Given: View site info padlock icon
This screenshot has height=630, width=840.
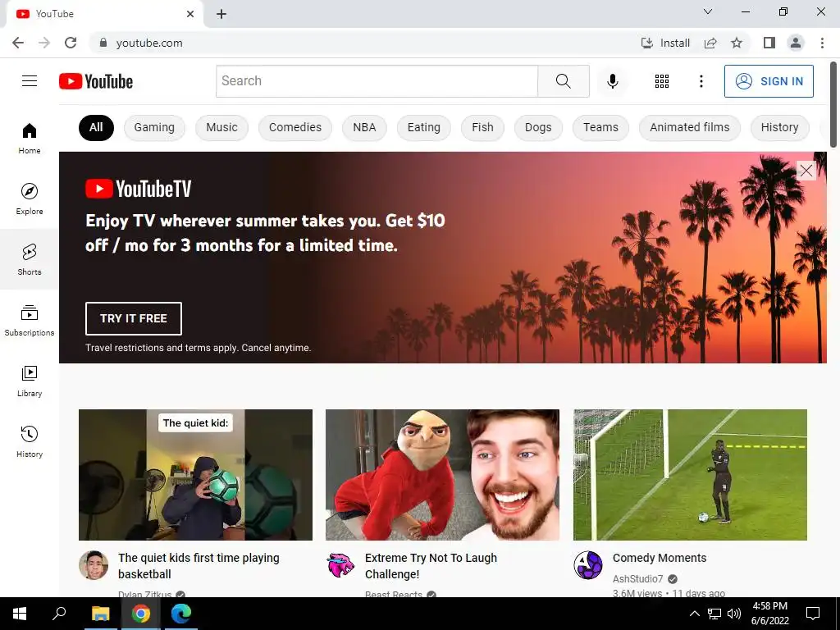Looking at the screenshot, I should point(103,43).
